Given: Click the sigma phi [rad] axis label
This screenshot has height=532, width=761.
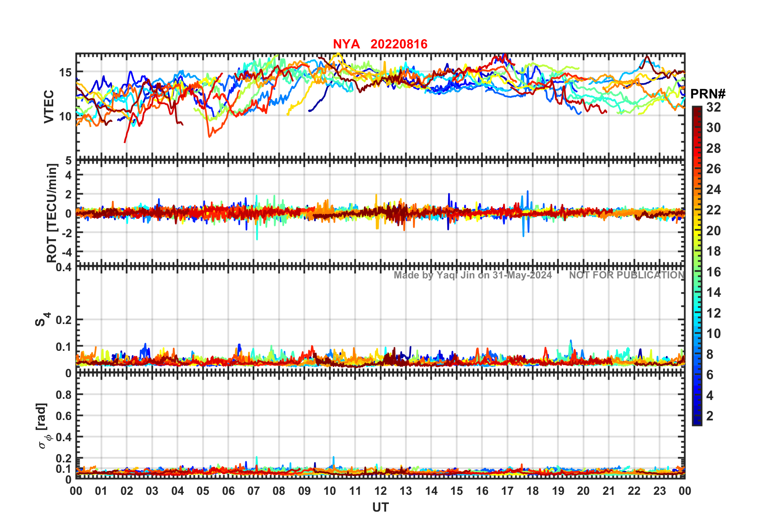Looking at the screenshot, I should point(43,426).
